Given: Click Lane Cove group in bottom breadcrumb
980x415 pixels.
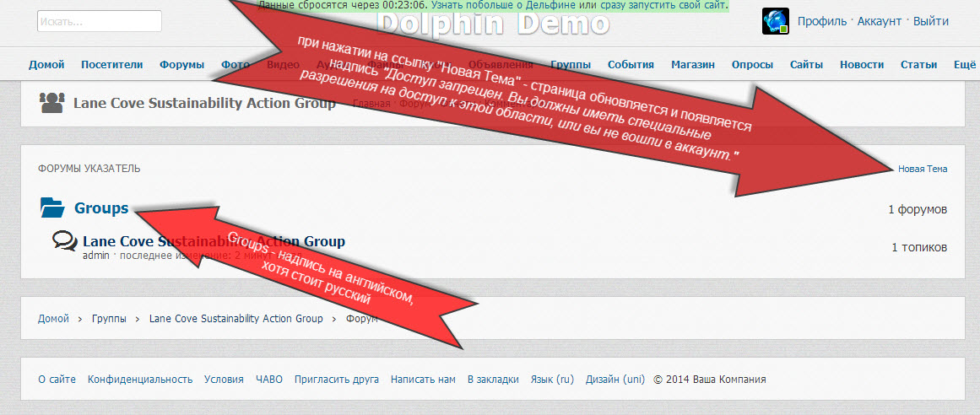Looking at the screenshot, I should click(236, 319).
